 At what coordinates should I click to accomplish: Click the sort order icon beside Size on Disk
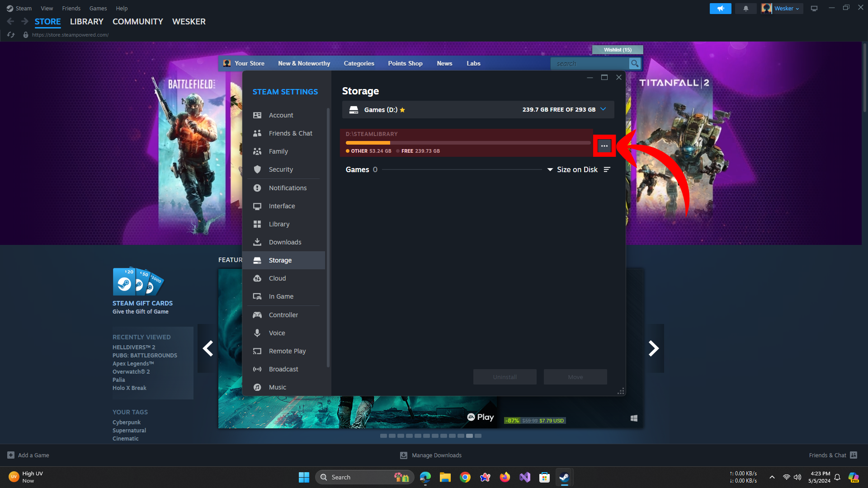tap(607, 169)
